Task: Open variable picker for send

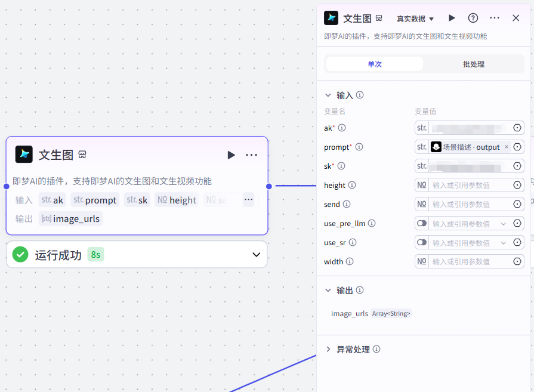Action: (517, 204)
